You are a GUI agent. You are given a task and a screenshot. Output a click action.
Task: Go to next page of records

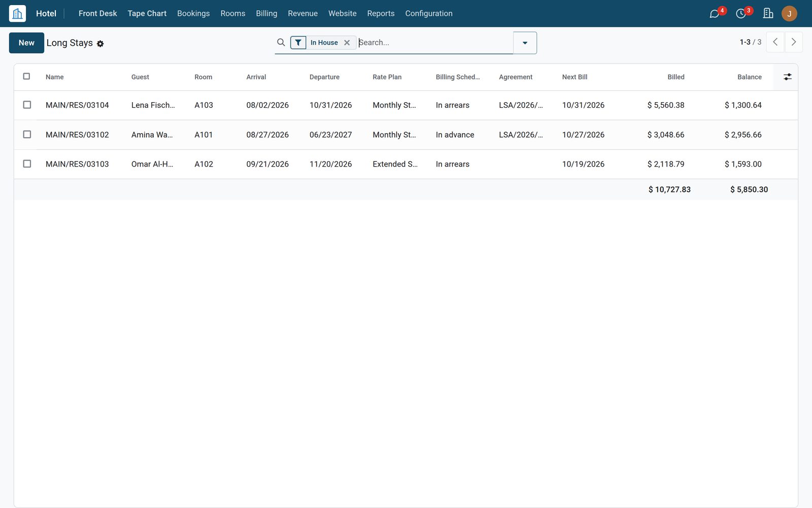794,42
